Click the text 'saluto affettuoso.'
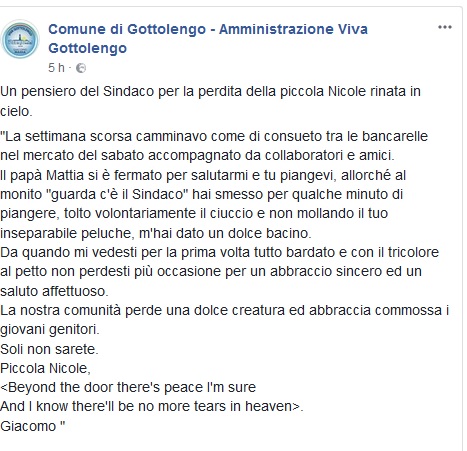Screen dimensions: 467x451 (x=54, y=291)
